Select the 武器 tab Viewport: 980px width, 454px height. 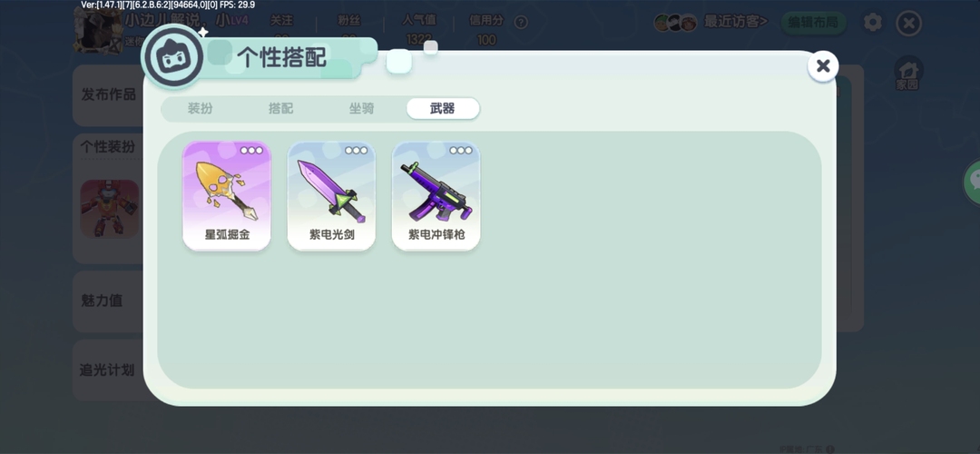(443, 108)
